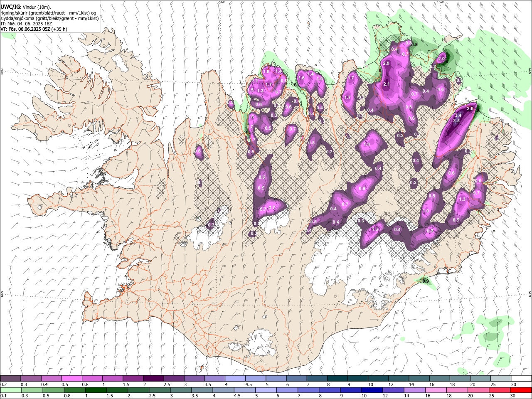
Task: Select the upper legend swatch labeled 0.8
Action: [92, 379]
